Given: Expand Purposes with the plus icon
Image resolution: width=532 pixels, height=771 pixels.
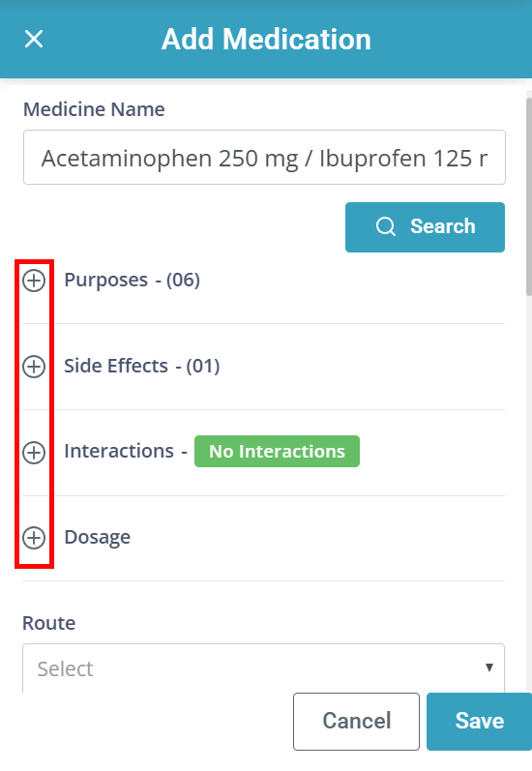Looking at the screenshot, I should [34, 281].
